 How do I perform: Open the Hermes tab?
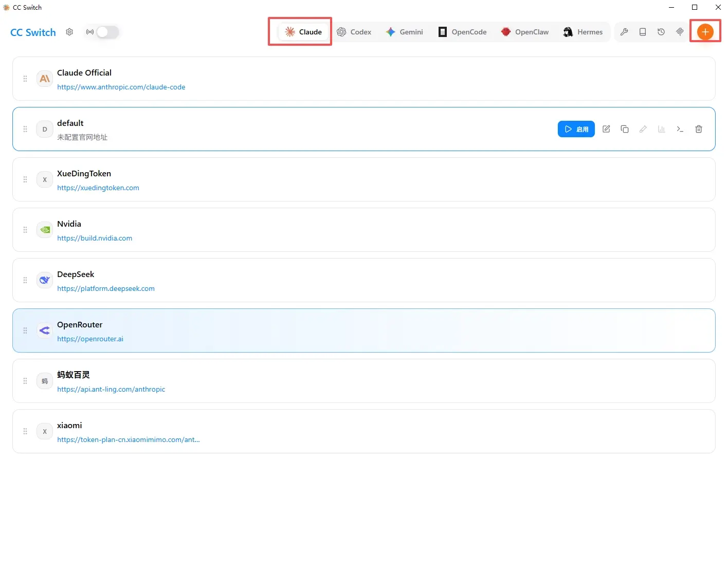point(583,32)
